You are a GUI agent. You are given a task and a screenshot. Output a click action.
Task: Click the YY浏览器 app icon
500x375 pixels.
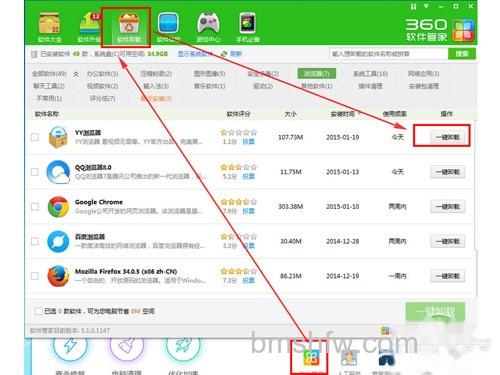(58, 137)
